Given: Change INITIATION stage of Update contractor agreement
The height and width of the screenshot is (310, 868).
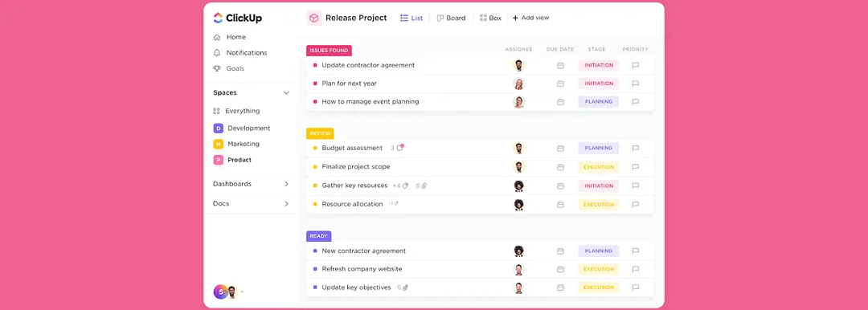Looking at the screenshot, I should 599,65.
